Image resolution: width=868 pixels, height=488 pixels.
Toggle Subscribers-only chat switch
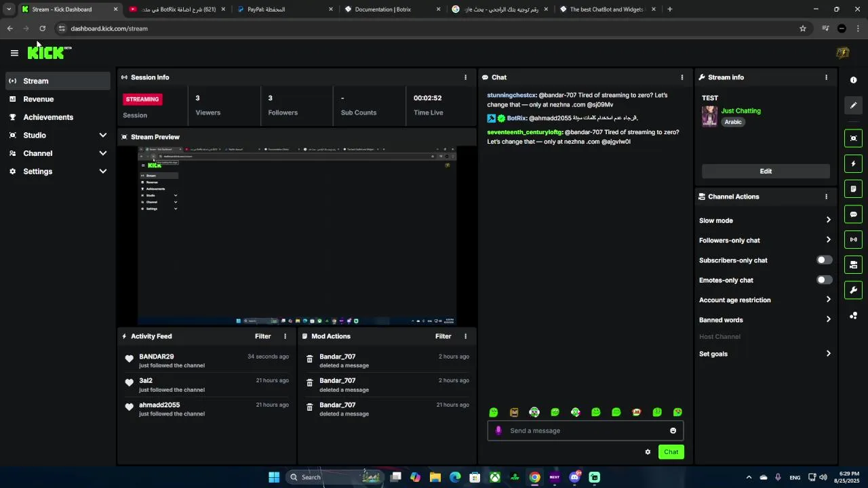coord(824,260)
